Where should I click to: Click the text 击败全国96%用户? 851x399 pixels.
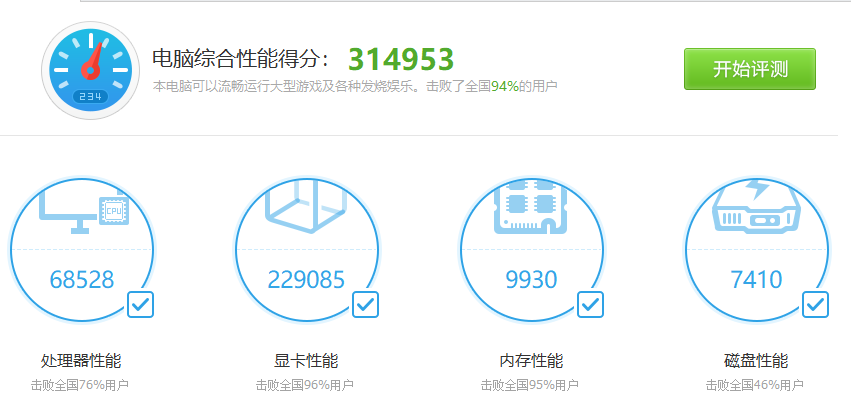point(304,385)
